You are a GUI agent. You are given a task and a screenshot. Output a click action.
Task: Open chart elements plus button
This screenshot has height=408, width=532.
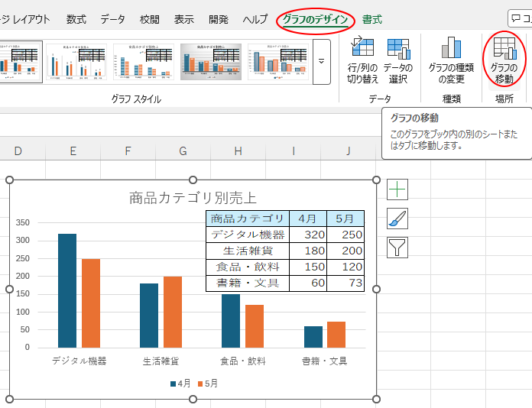tap(397, 189)
